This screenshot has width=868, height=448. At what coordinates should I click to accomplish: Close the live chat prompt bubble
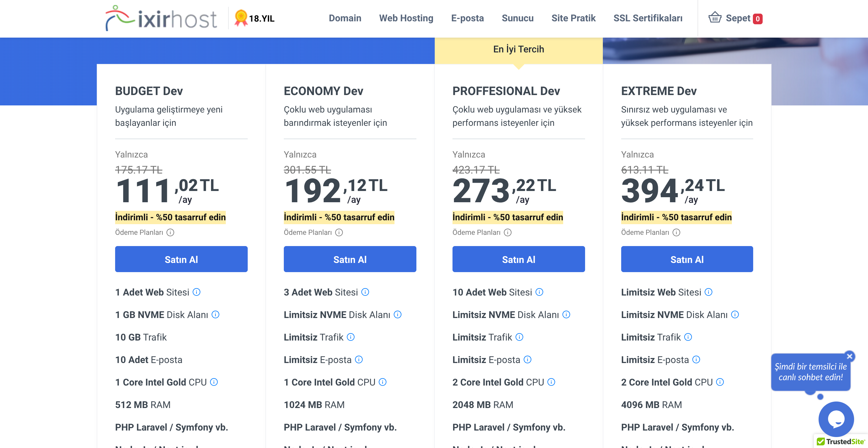coord(849,356)
